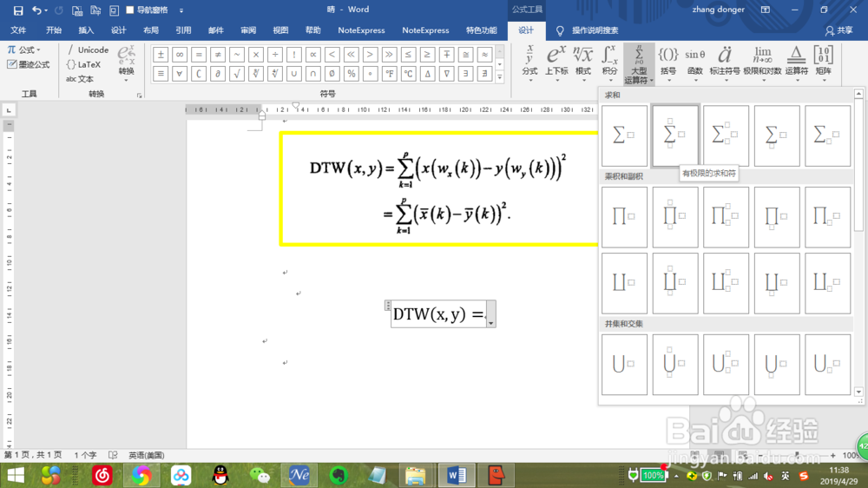Choose the product ∏ with limits above and below
The width and height of the screenshot is (868, 488).
tap(674, 216)
